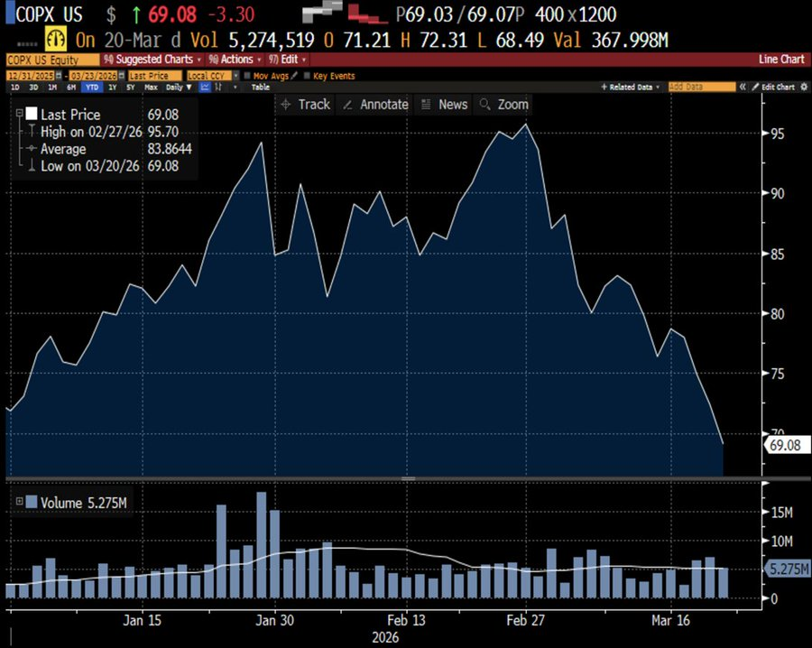Click the Volume blue color swatch
The image size is (812, 648).
click(32, 502)
